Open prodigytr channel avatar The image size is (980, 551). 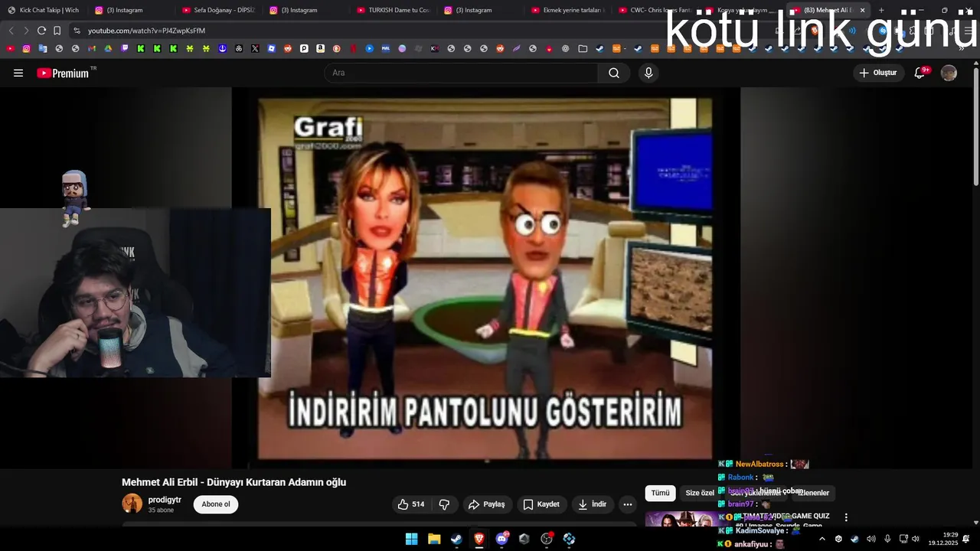(132, 504)
